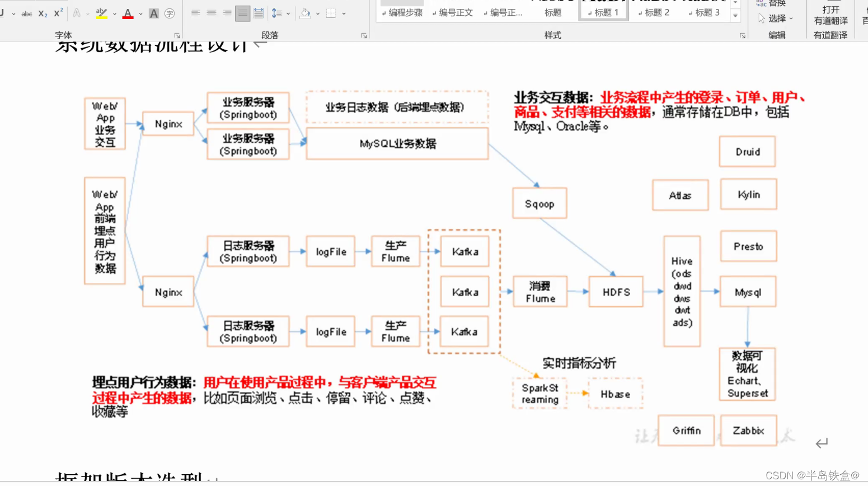This screenshot has height=486, width=868.
Task: Open line and paragraph spacing options
Action: [x=277, y=13]
